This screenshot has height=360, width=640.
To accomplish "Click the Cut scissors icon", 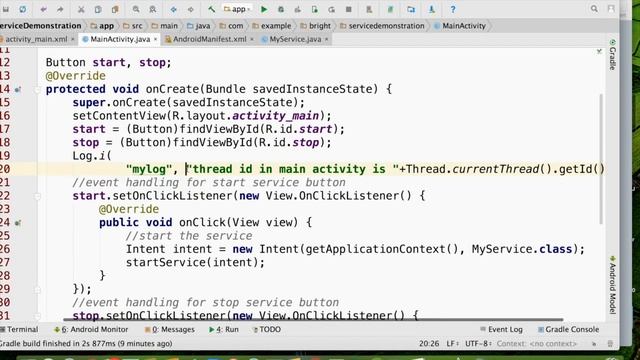I will coord(81,9).
